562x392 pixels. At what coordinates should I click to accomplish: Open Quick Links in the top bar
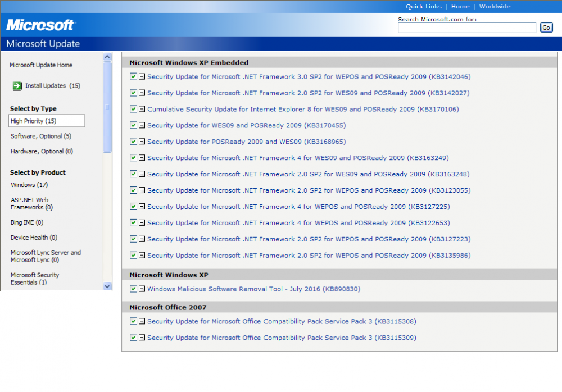423,6
